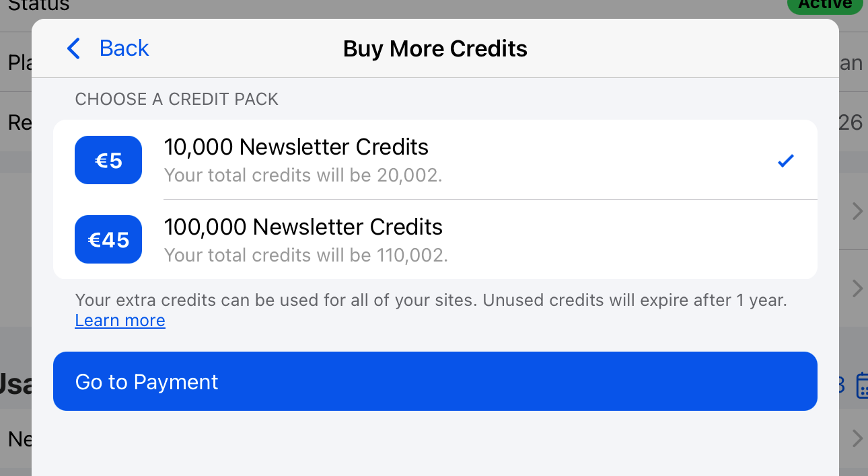The height and width of the screenshot is (476, 868).
Task: Click the Back text label
Action: coord(124,48)
